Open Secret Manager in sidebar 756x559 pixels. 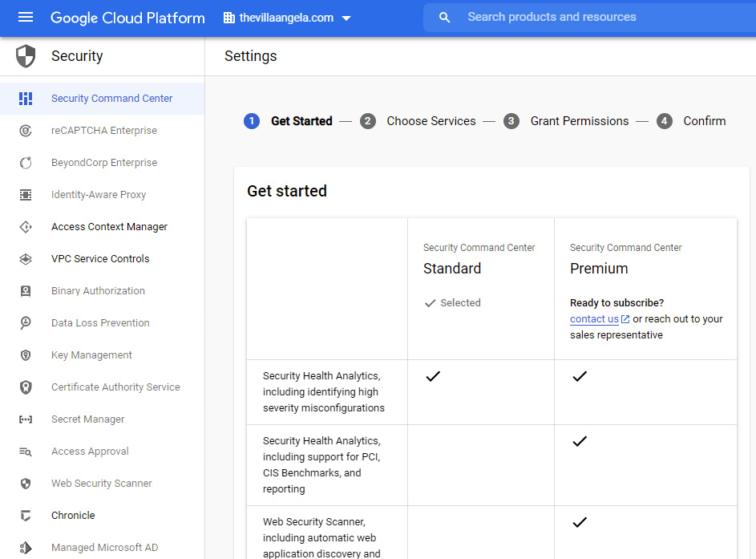click(x=102, y=419)
